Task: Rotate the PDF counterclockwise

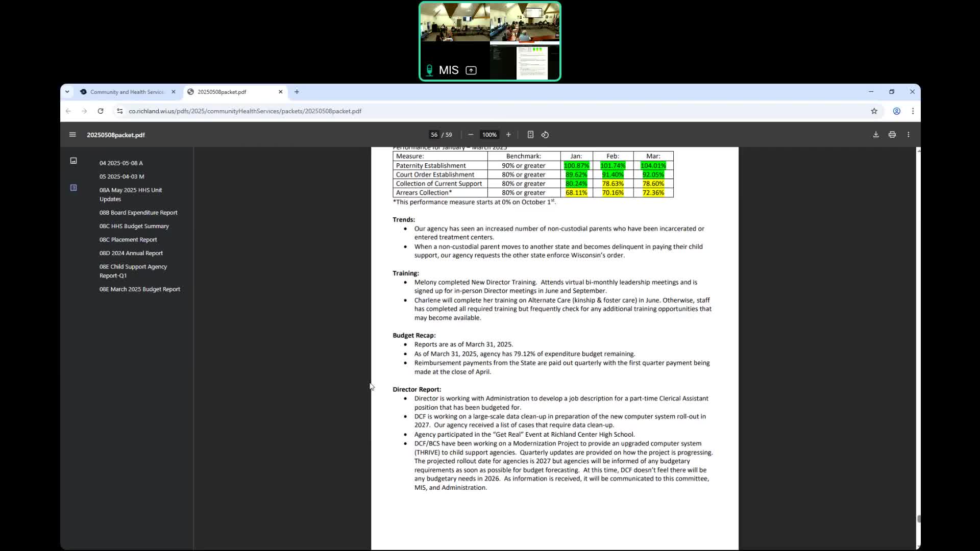Action: (545, 135)
